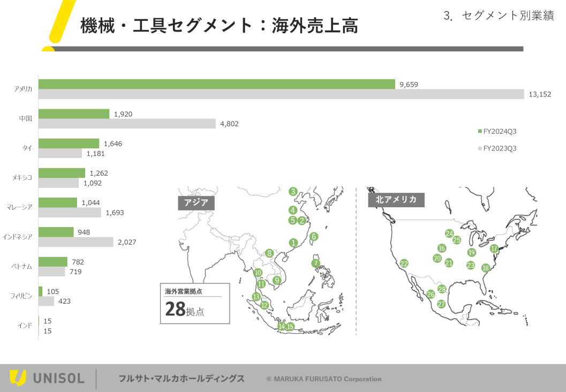Select marker 24 in North America map
The image size is (566, 392).
[x=449, y=233]
